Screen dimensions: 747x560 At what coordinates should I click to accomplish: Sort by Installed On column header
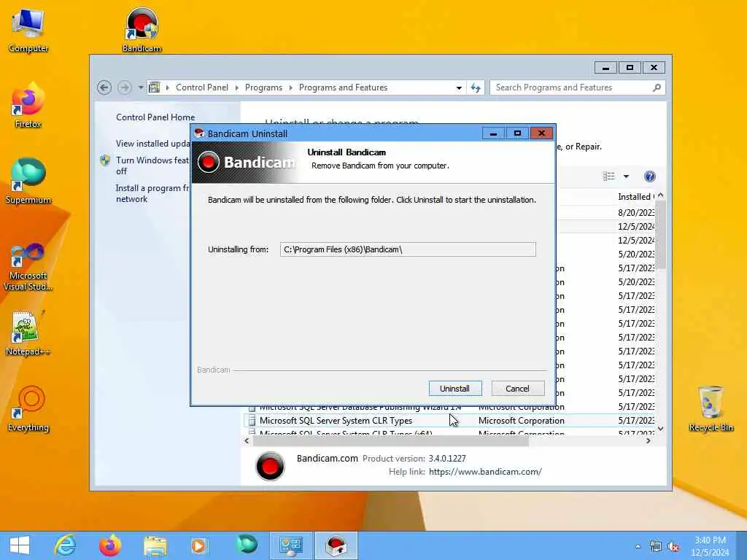(x=636, y=197)
